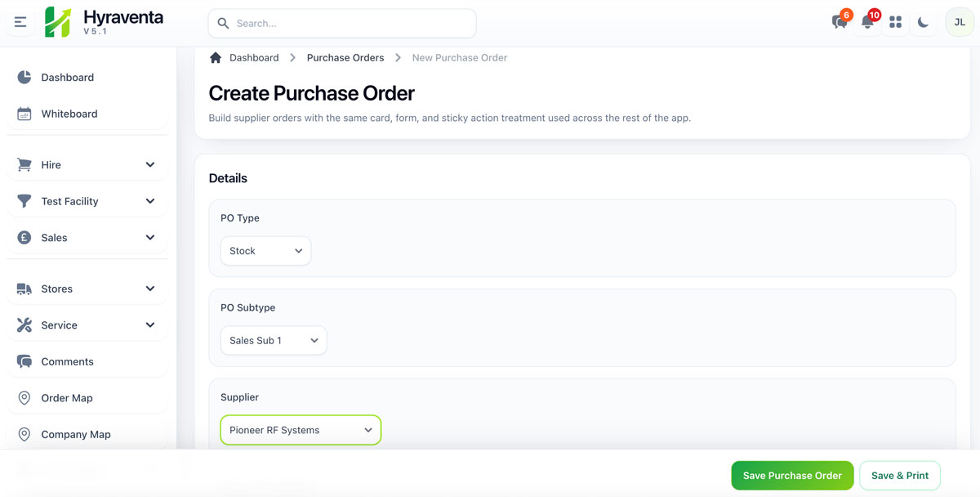Viewport: 980px width, 497px height.
Task: Click the New Purchase Order breadcrumb text
Action: pyautogui.click(x=460, y=58)
